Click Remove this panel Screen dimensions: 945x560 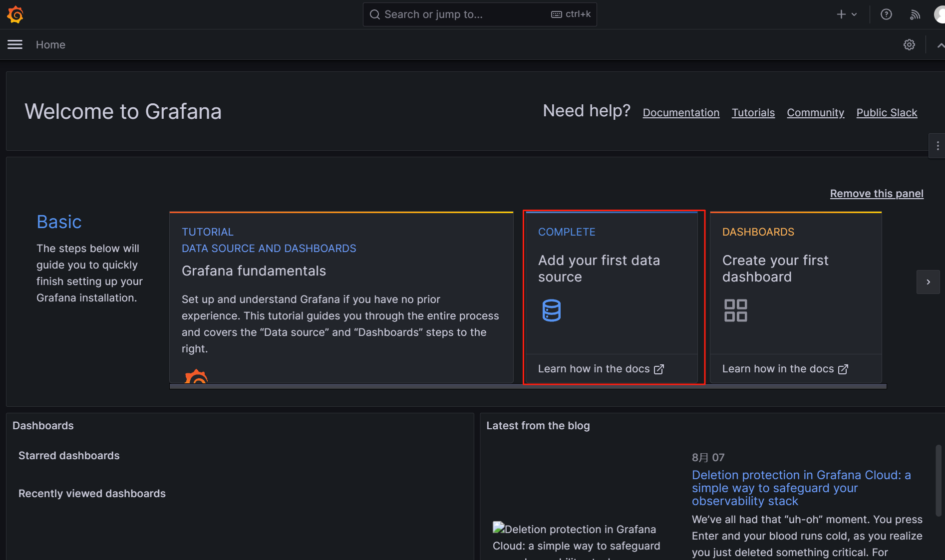pyautogui.click(x=877, y=194)
